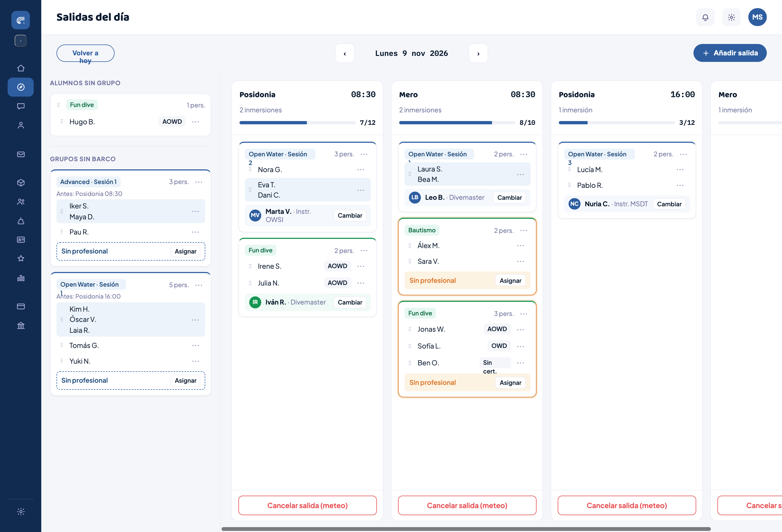Screen dimensions: 782x532
Task: Change Nuria C. instructor
Action: tap(669, 204)
